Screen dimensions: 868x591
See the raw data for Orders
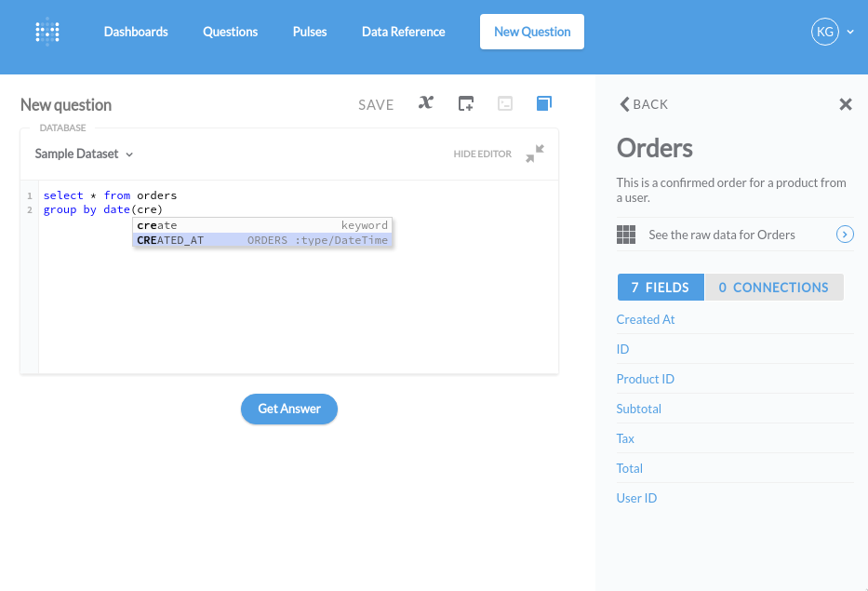pyautogui.click(x=735, y=235)
